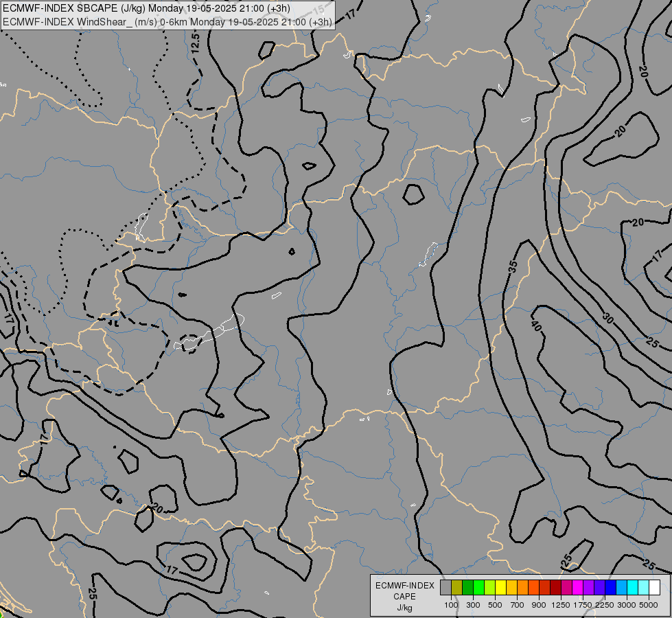
Task: Click the SBCAPE title line at top
Action: pyautogui.click(x=147, y=8)
